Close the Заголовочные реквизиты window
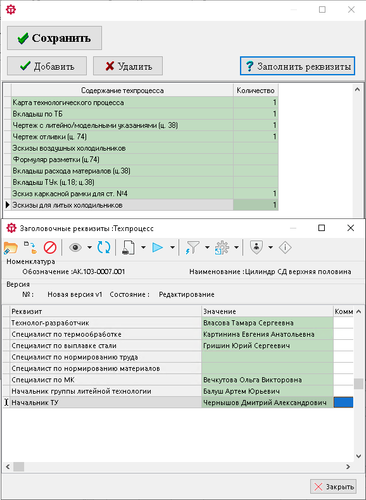Image resolution: width=366 pixels, height=500 pixels. tap(350, 228)
